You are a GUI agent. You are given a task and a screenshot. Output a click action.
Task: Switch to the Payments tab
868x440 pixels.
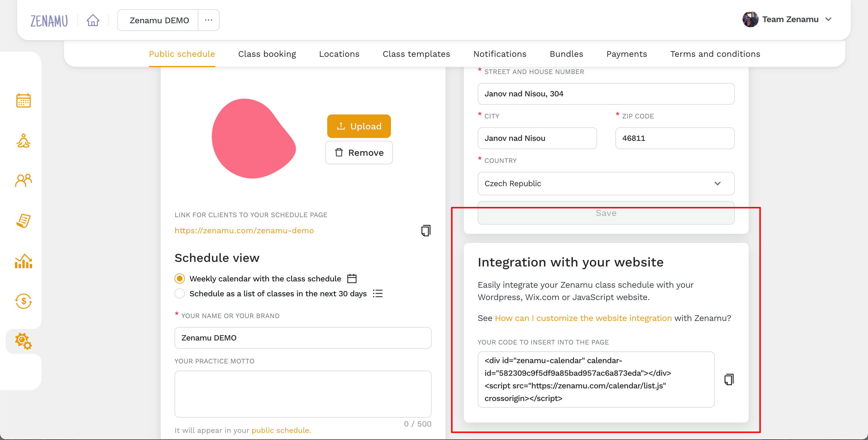[626, 54]
